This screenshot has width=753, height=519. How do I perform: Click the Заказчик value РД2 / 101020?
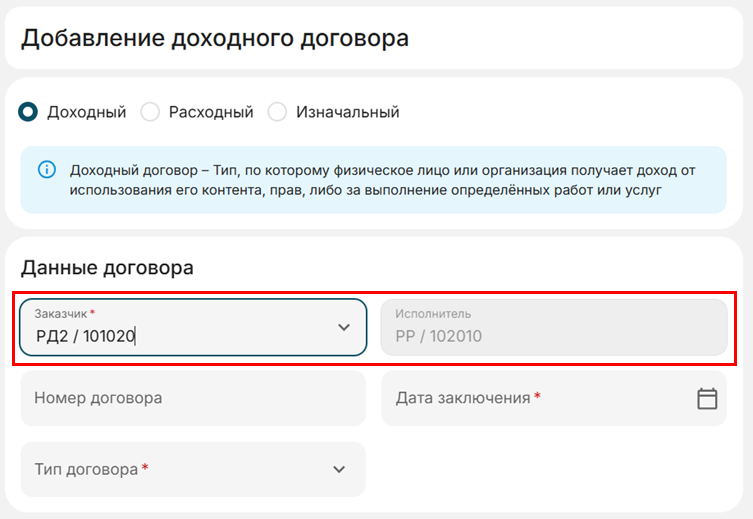pos(85,336)
